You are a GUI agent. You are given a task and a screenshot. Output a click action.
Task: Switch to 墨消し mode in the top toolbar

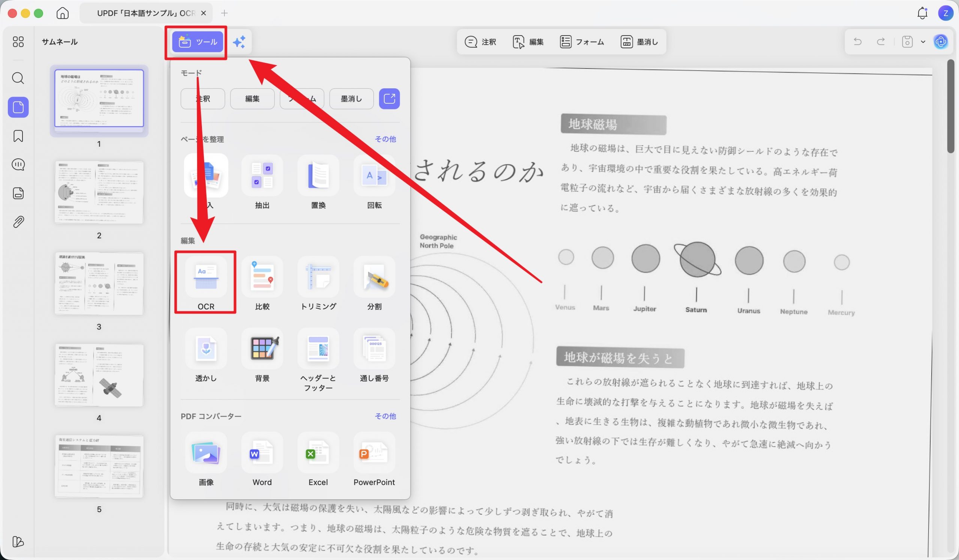click(639, 42)
